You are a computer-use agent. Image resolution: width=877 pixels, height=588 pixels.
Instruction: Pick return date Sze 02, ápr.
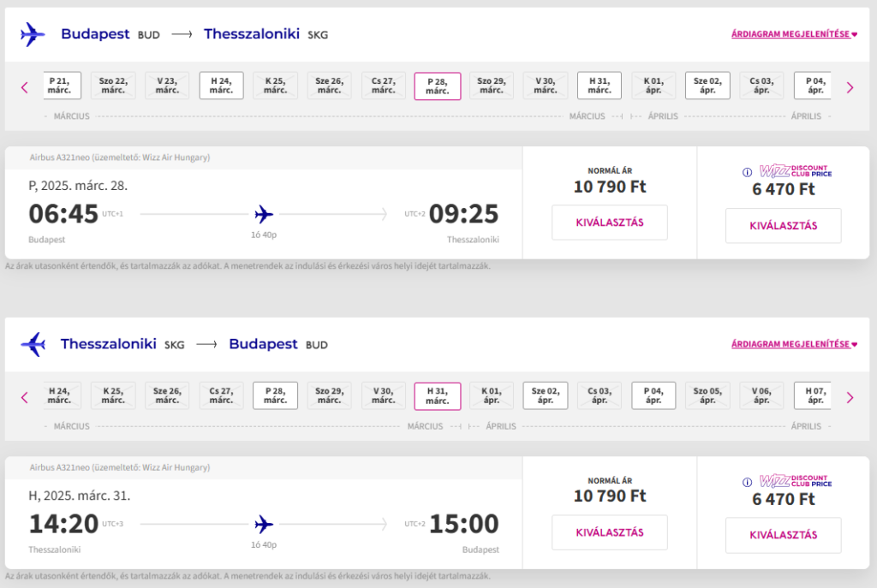tap(546, 395)
